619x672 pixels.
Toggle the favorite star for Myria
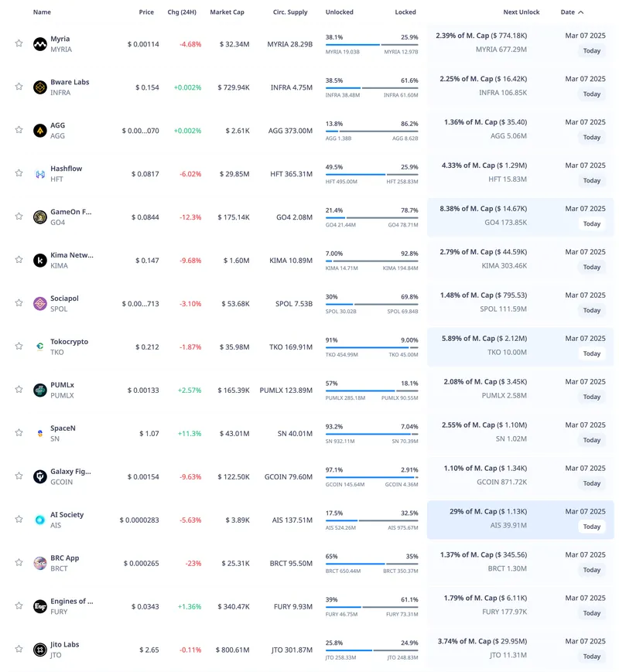(19, 44)
